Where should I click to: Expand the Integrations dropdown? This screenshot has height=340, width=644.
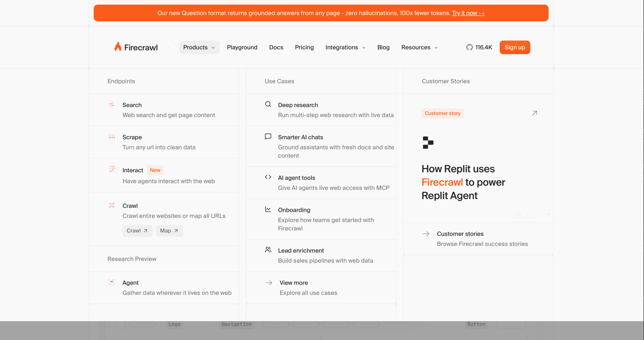[x=345, y=47]
